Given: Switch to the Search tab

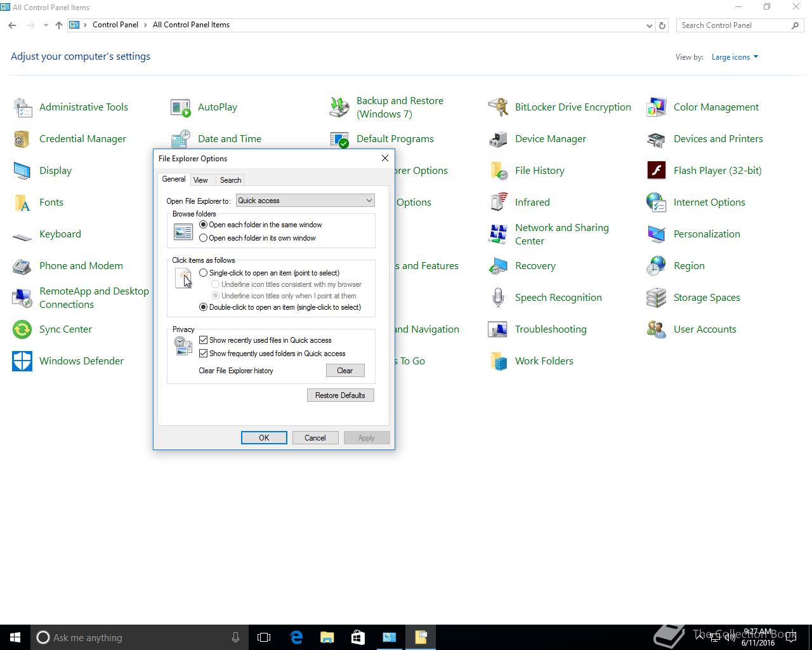Looking at the screenshot, I should tap(230, 180).
